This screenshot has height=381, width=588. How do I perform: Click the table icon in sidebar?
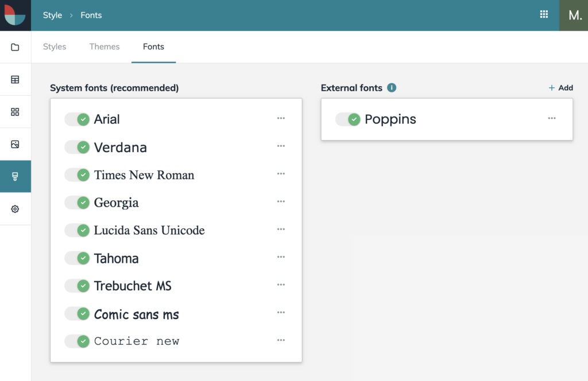[16, 80]
